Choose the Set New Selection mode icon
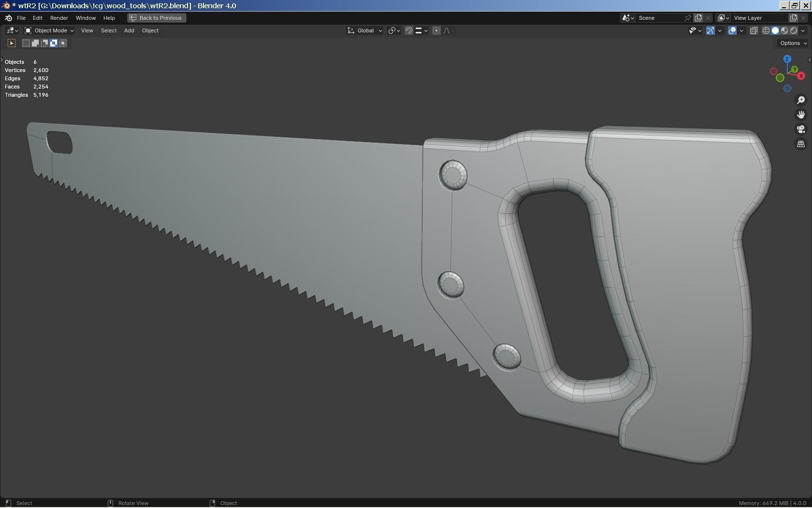The height and width of the screenshot is (508, 812). point(26,43)
